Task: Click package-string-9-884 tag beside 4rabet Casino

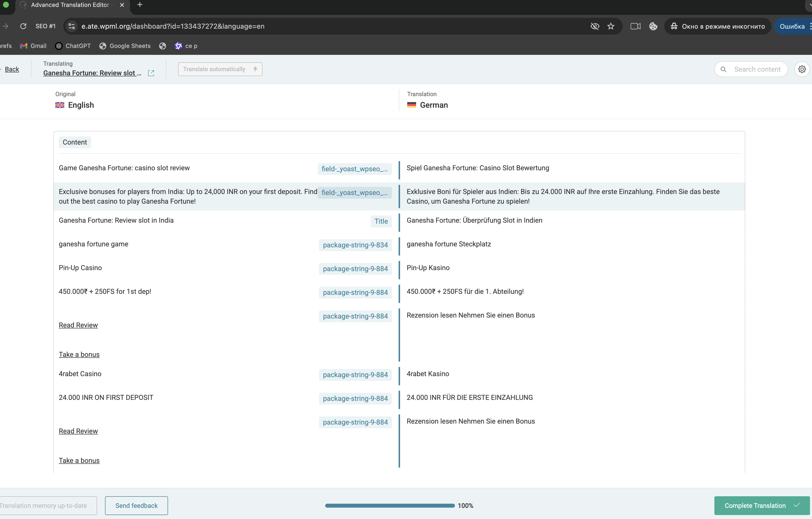Action: pyautogui.click(x=355, y=375)
